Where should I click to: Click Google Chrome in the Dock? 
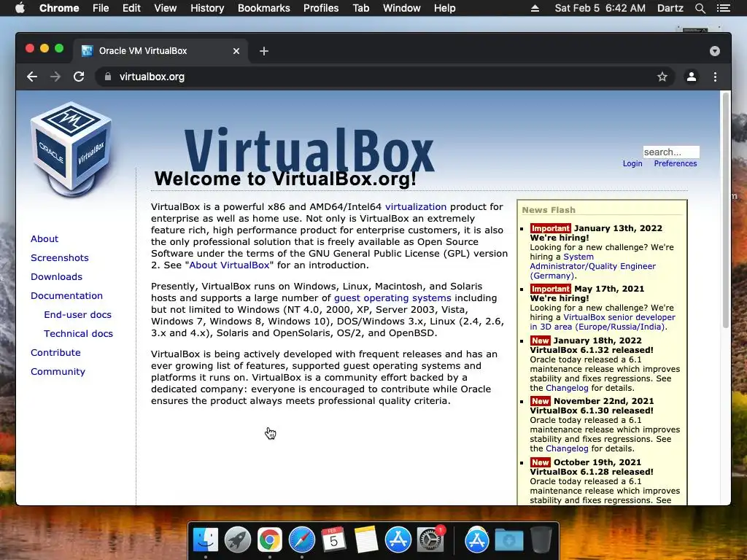point(270,540)
